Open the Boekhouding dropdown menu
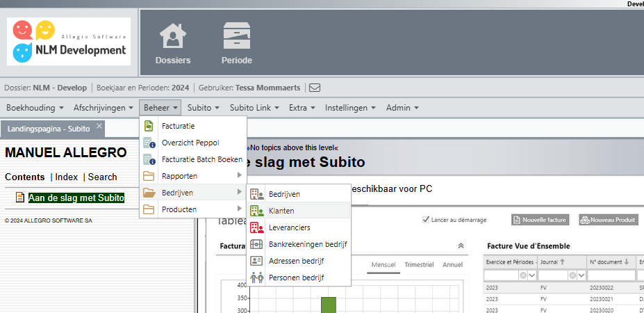The height and width of the screenshot is (313, 644). point(35,108)
